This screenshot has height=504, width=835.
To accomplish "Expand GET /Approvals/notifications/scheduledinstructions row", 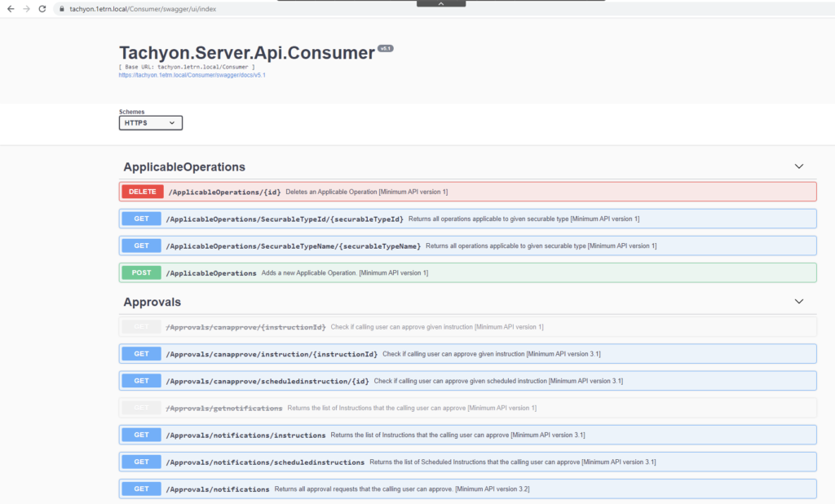I will (467, 462).
